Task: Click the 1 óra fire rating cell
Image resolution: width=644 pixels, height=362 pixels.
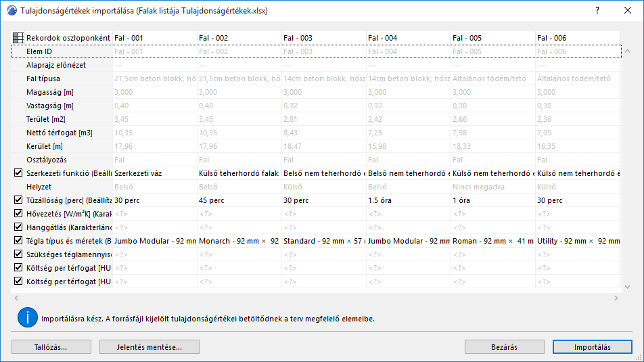Action: (493, 200)
